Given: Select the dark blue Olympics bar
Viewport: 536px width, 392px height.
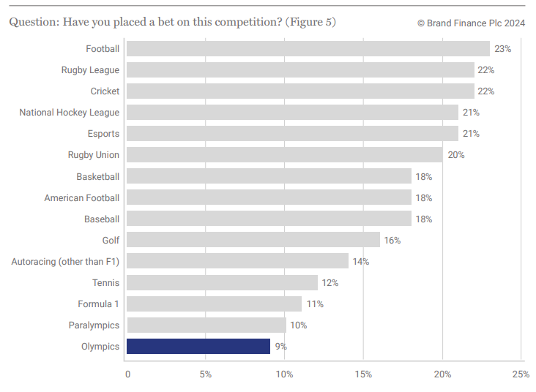Looking at the screenshot, I should (198, 347).
